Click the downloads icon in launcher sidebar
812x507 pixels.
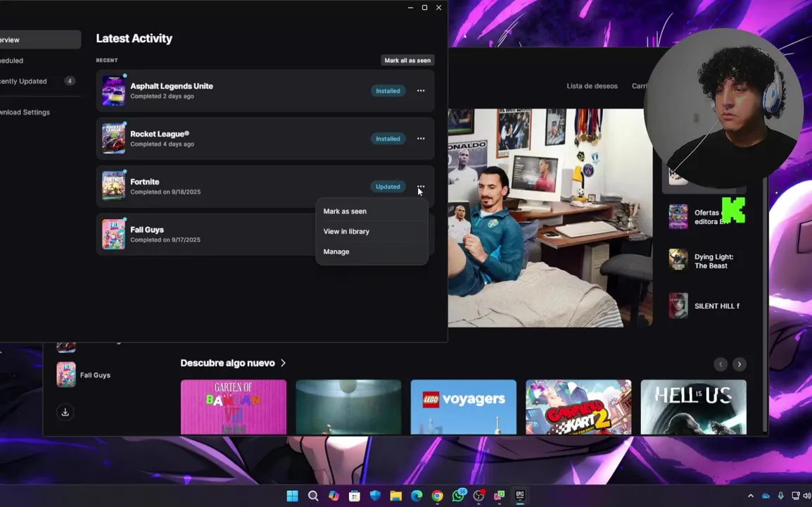(x=65, y=412)
